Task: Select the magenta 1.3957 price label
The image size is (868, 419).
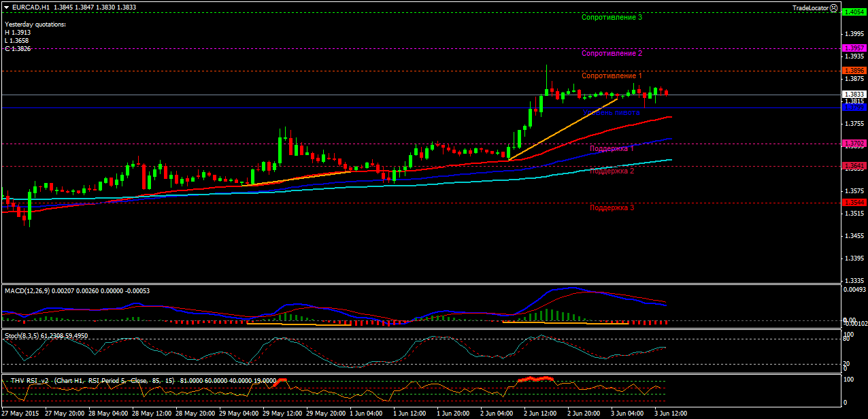Action: pyautogui.click(x=854, y=48)
